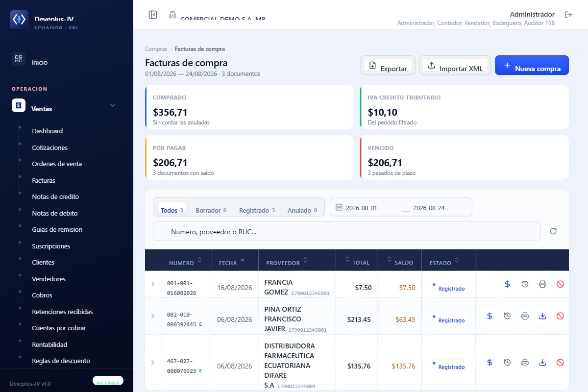The height and width of the screenshot is (392, 588).
Task: Register payment for PINA ORTIZ invoice
Action: point(490,316)
